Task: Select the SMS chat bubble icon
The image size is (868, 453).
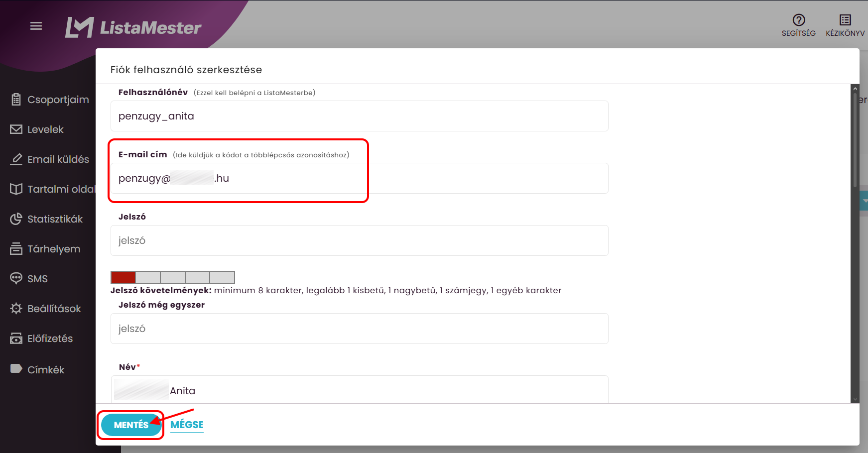Action: 15,278
